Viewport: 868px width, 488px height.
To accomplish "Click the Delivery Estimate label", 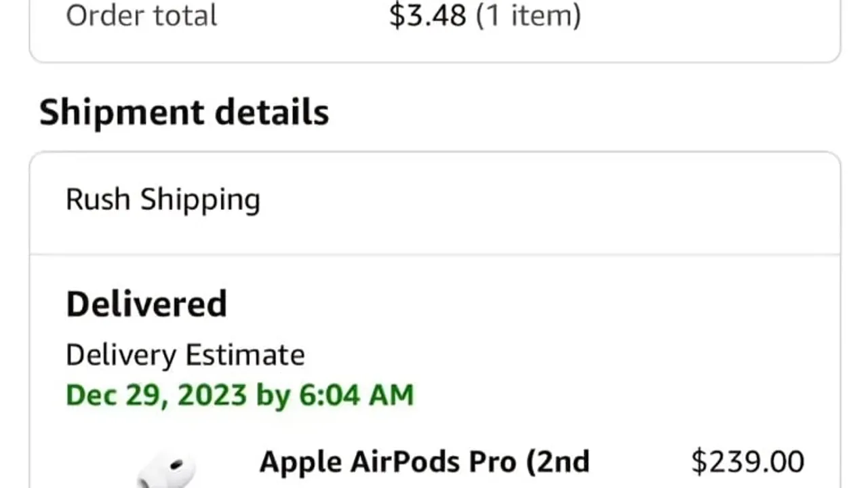I will (185, 355).
